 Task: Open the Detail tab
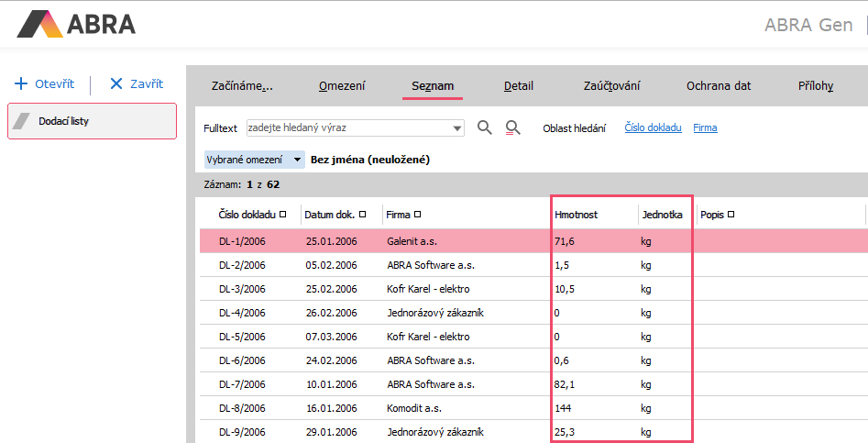519,86
